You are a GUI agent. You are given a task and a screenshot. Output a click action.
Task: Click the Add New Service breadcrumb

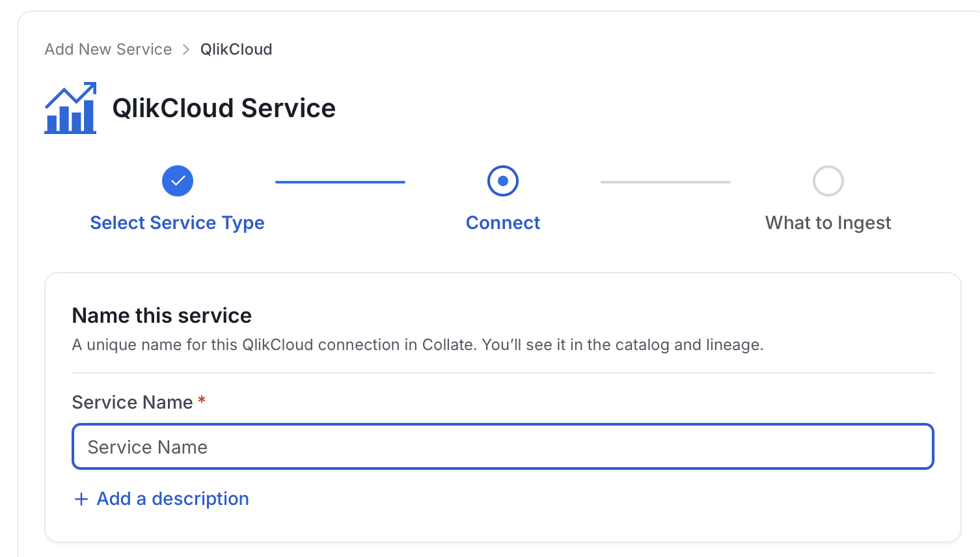point(108,49)
